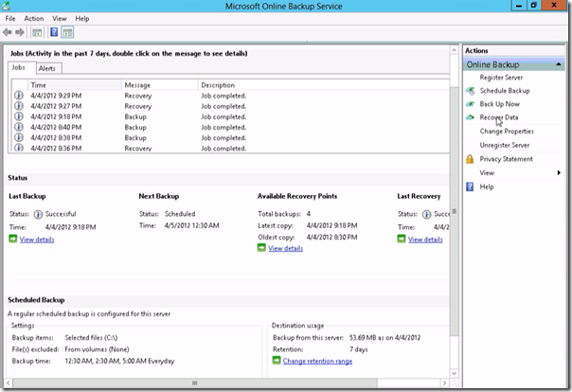Open the File menu
Image resolution: width=572 pixels, height=392 pixels.
(x=10, y=19)
